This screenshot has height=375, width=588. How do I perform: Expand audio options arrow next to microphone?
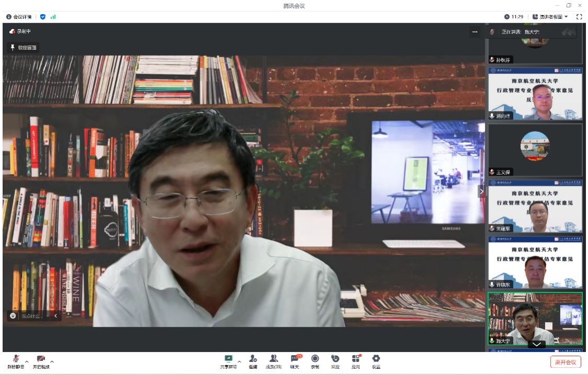pos(27,361)
